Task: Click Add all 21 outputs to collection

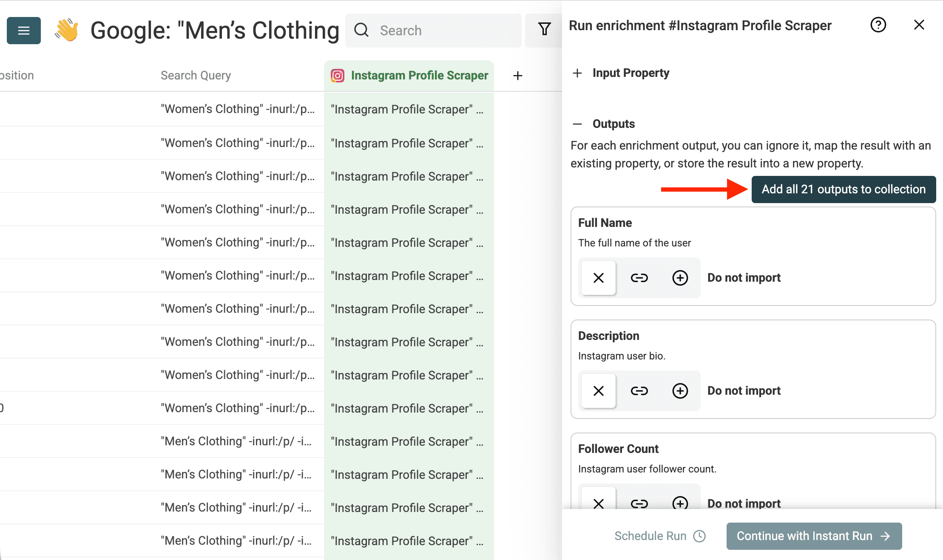Action: 844,189
